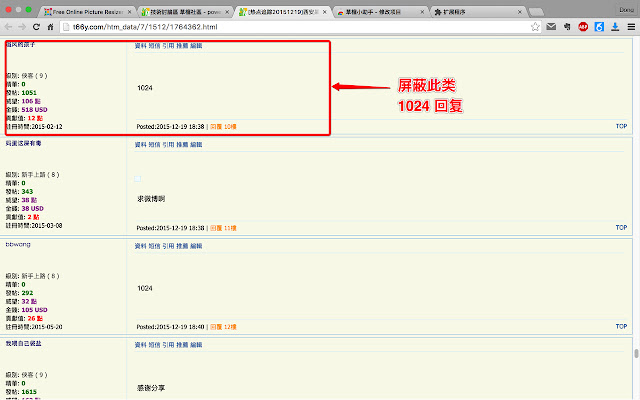Image resolution: width=640 pixels, height=400 pixels.
Task: Click the Dong profile button
Action: click(626, 9)
